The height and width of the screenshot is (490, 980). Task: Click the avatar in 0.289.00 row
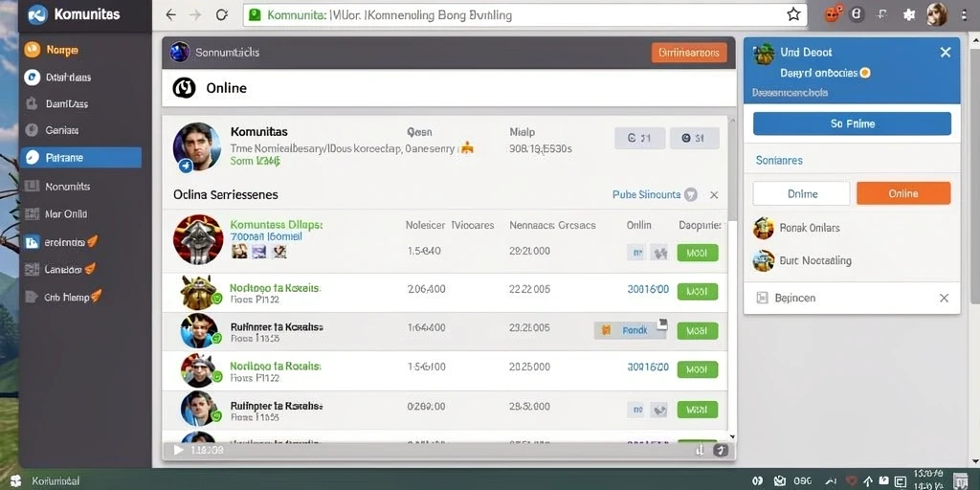click(x=199, y=410)
